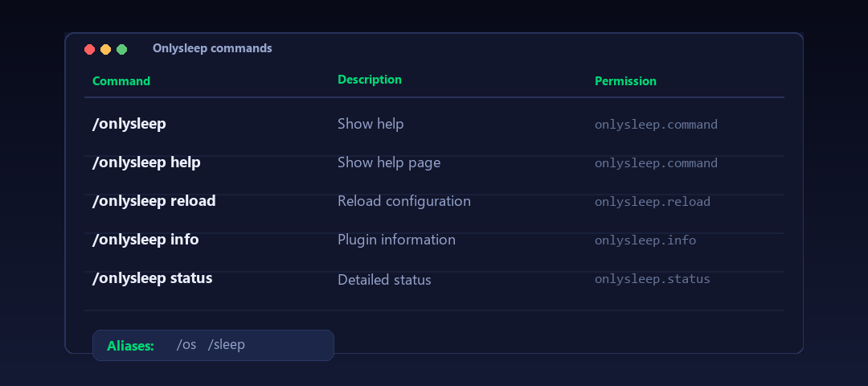Click the 'Show help' description

click(x=371, y=124)
